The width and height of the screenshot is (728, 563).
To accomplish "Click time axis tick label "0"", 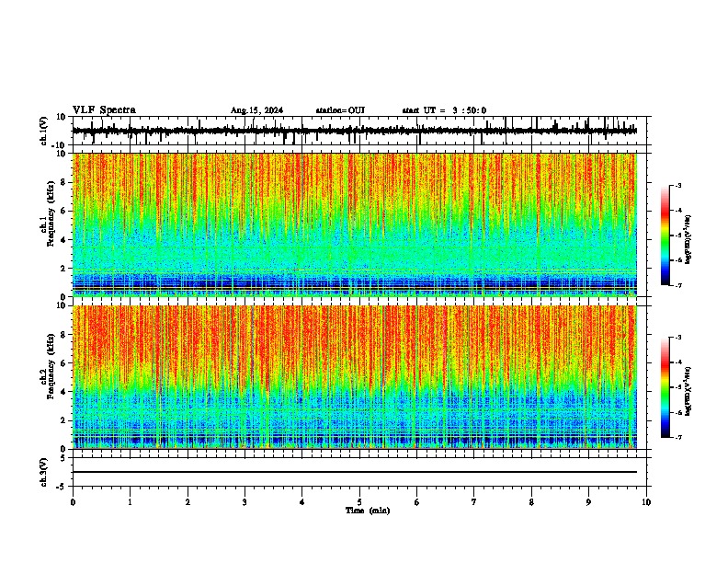I will pos(73,502).
